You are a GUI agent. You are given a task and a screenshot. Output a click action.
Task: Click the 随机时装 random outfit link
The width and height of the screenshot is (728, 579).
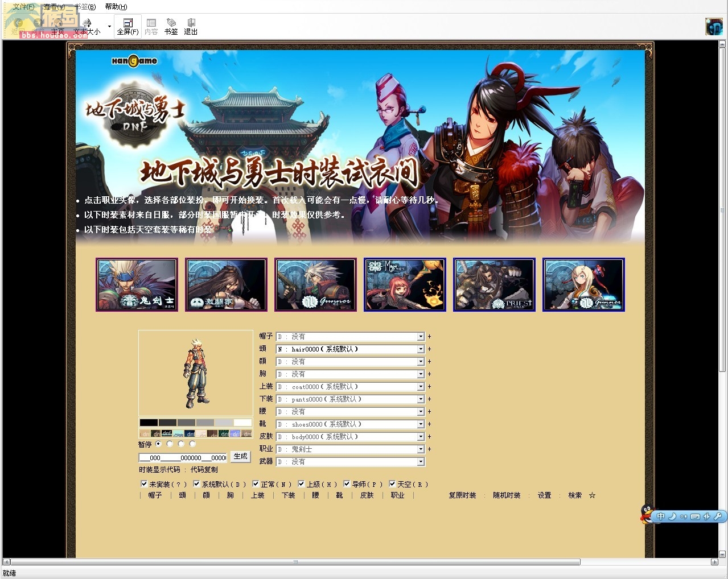click(507, 495)
